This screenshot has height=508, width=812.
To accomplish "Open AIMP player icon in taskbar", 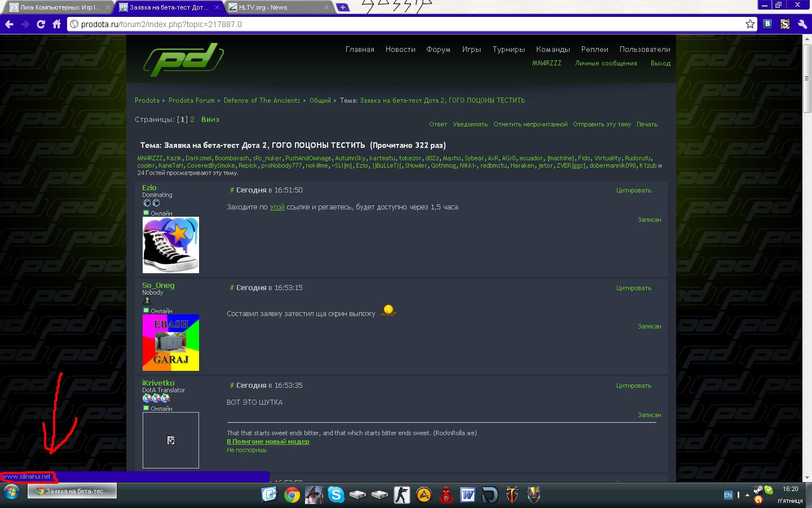I will (x=424, y=495).
